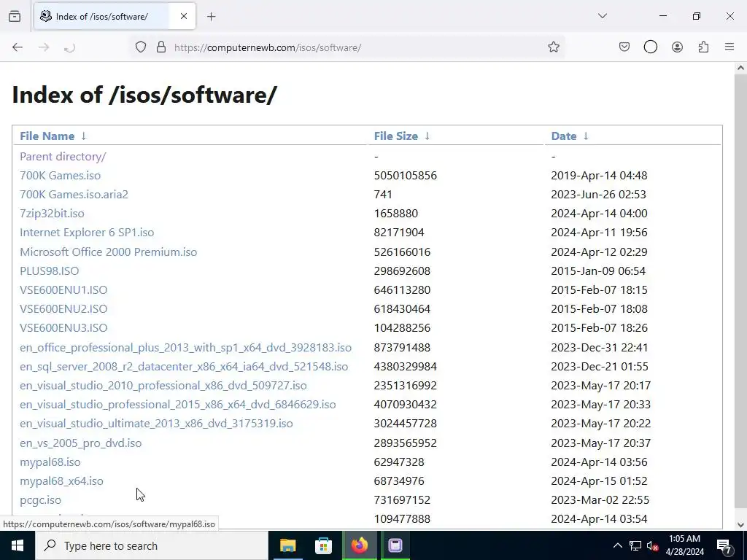Sort by Date column header
The height and width of the screenshot is (560, 747).
[x=564, y=136]
